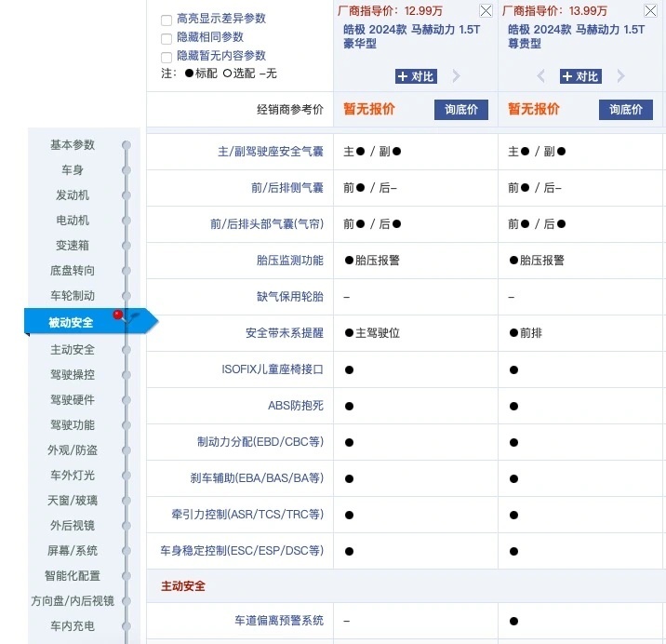The height and width of the screenshot is (644, 666).
Task: Jump to 变速箱 section
Action: tap(73, 246)
